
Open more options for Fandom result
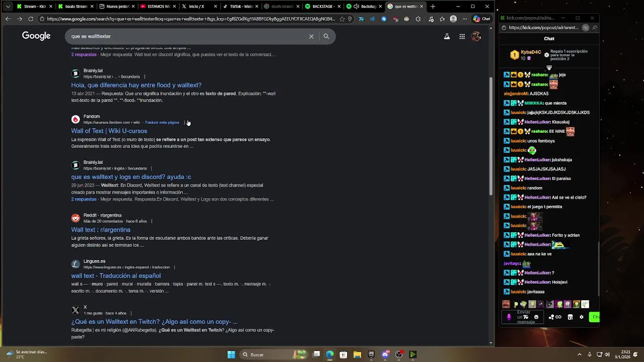(184, 123)
